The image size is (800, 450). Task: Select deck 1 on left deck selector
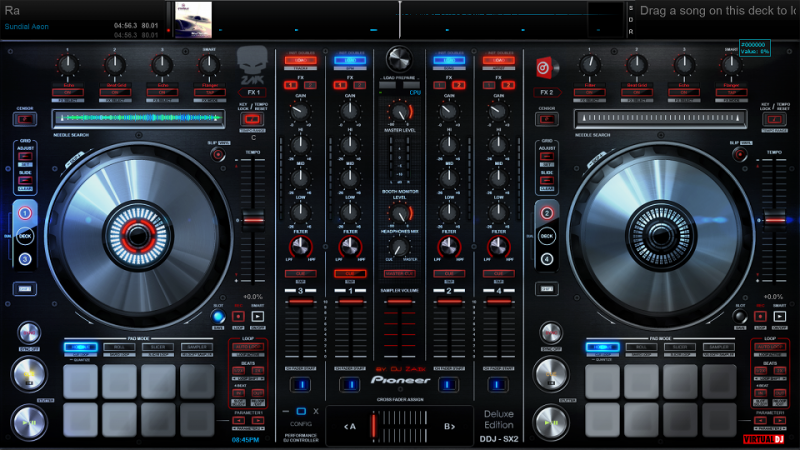click(x=24, y=213)
